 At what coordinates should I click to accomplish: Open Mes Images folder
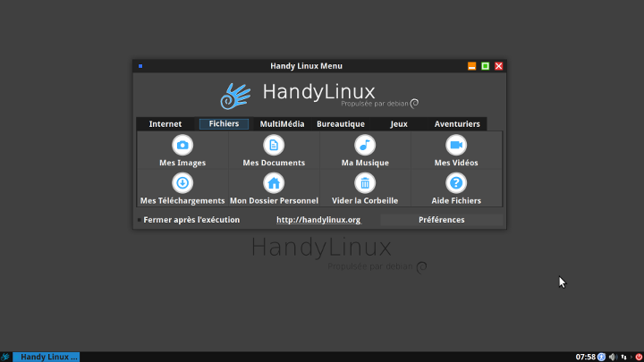tap(182, 151)
